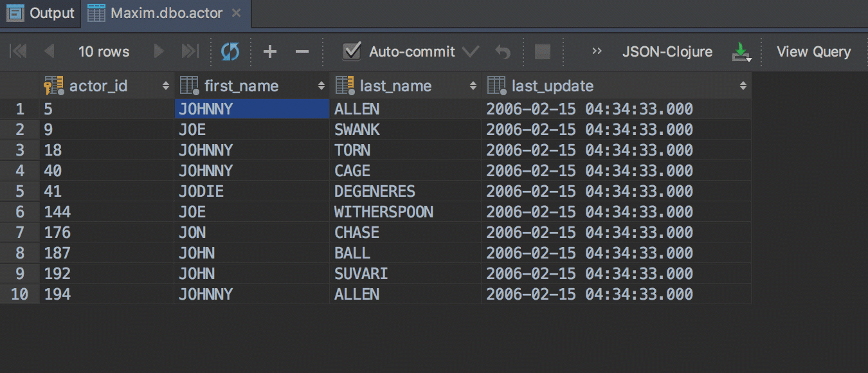Go to first page of rows
This screenshot has height=373, width=868.
coord(19,51)
